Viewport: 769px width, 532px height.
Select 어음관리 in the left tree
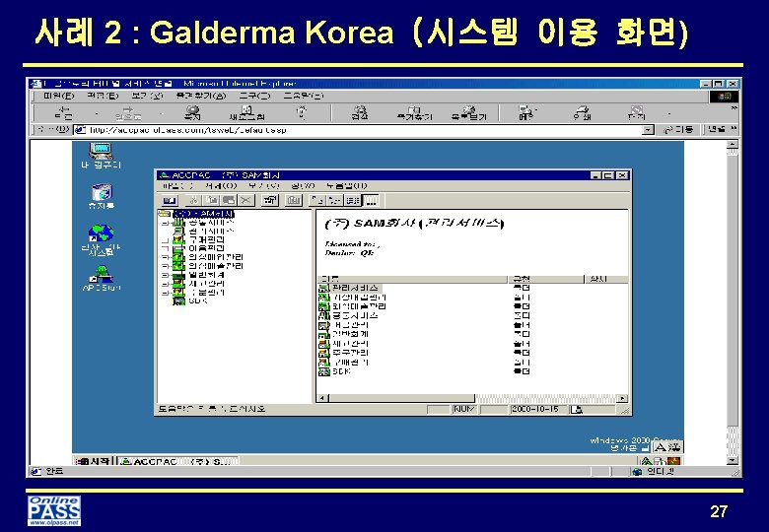206,248
